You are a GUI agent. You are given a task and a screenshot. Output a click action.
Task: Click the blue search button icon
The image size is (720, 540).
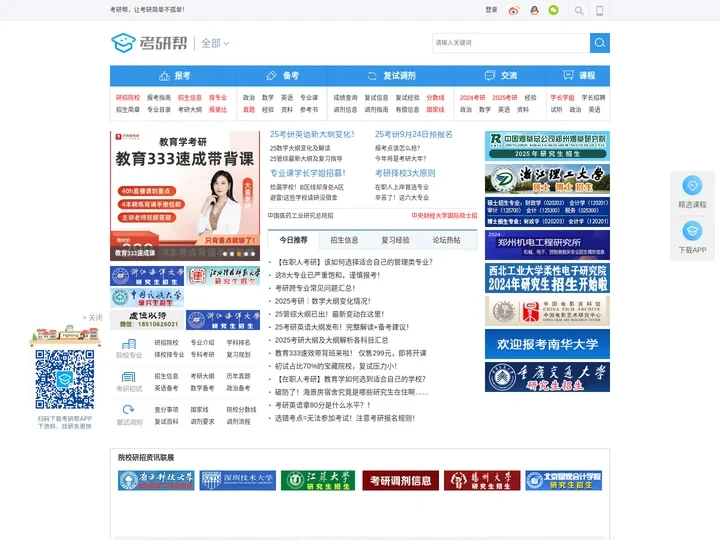pos(600,43)
